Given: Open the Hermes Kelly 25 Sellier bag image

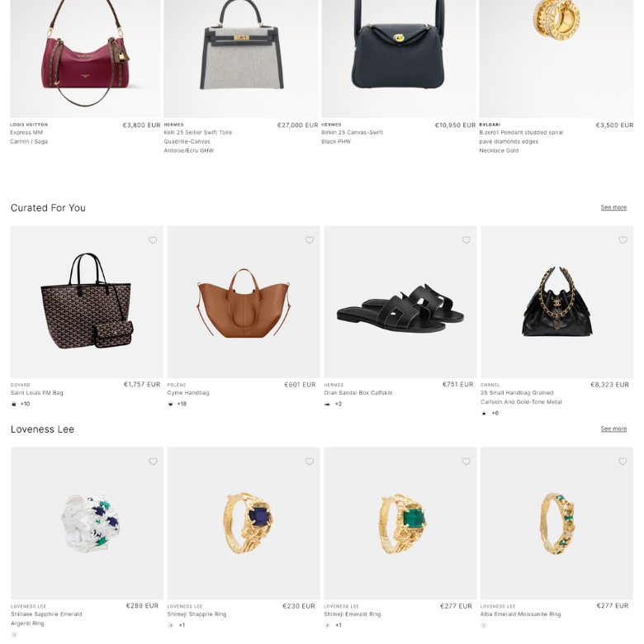Looking at the screenshot, I should tap(241, 59).
